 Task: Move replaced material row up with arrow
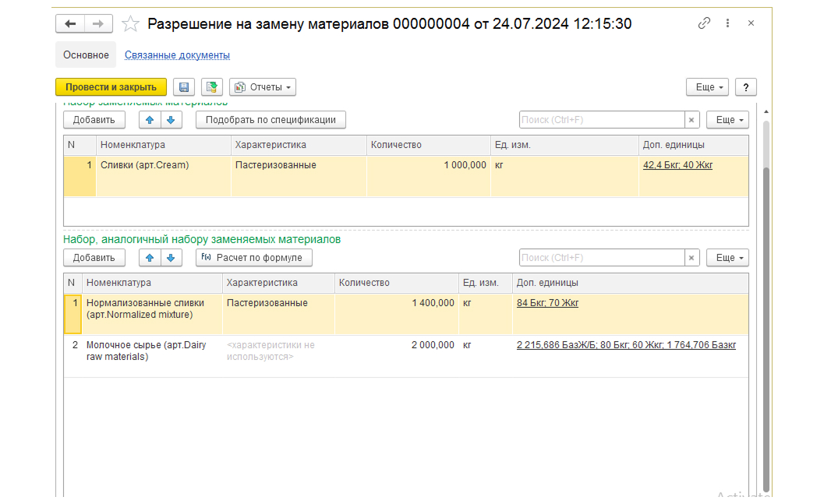pos(150,120)
